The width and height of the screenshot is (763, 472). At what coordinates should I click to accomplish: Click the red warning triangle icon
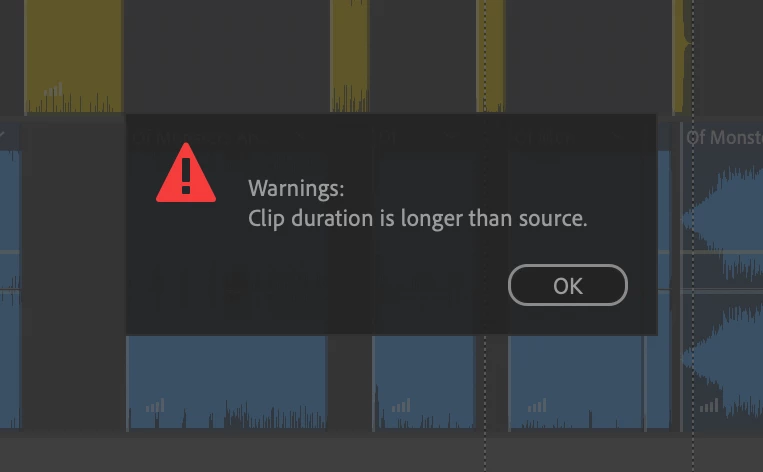(186, 173)
